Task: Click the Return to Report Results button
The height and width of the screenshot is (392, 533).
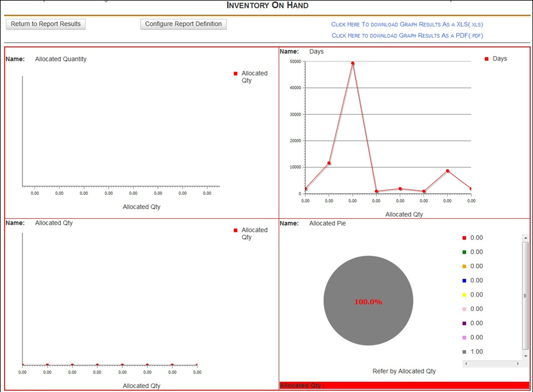Action: pyautogui.click(x=45, y=24)
